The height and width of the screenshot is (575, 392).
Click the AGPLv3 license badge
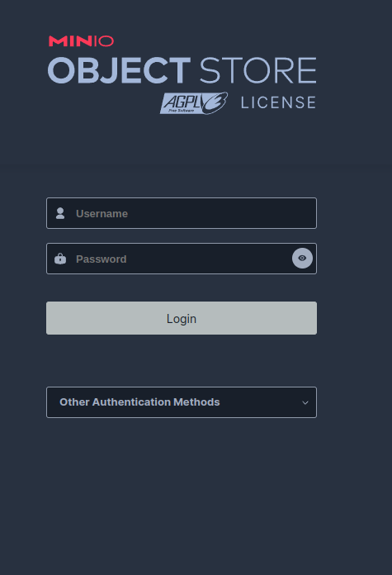(194, 103)
